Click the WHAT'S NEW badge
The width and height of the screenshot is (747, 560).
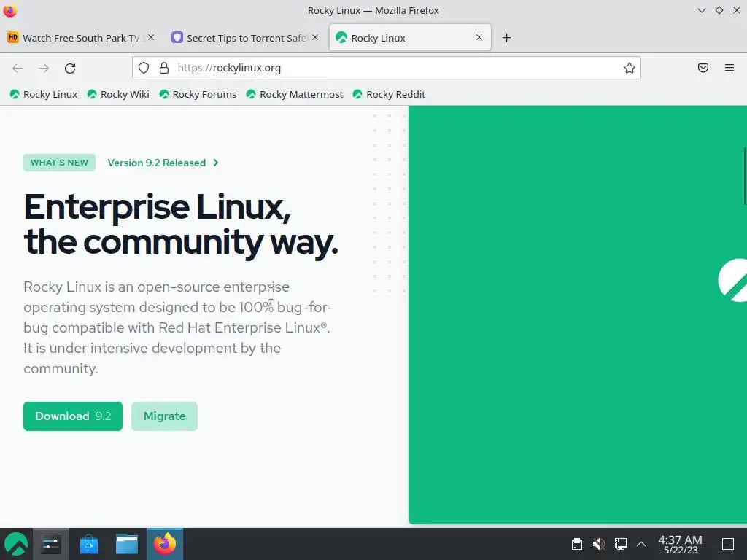pos(60,163)
